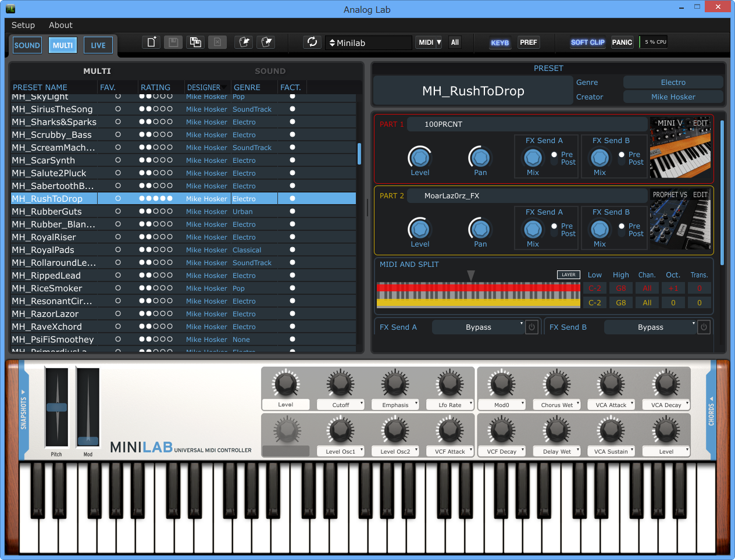Click the All MIDI channel button
Image resolution: width=735 pixels, height=560 pixels.
tap(455, 42)
